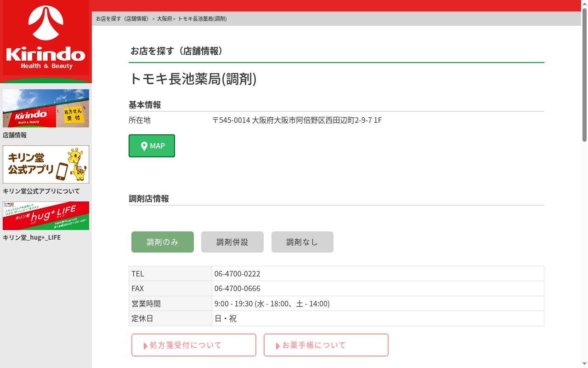Click the 定休日 row label
The image size is (588, 368).
point(142,318)
